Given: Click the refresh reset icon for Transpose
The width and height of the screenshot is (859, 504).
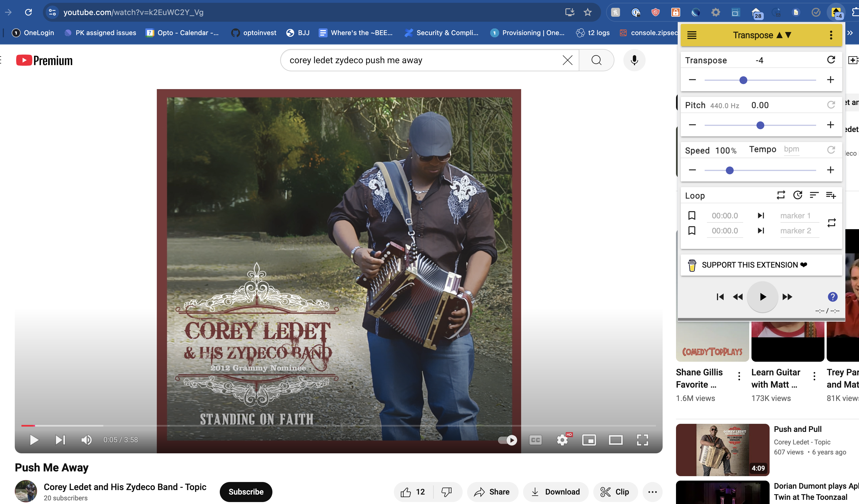Looking at the screenshot, I should (x=831, y=59).
